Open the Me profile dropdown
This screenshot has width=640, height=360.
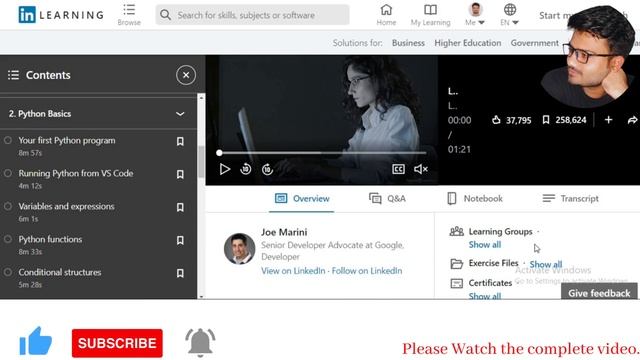tap(475, 15)
